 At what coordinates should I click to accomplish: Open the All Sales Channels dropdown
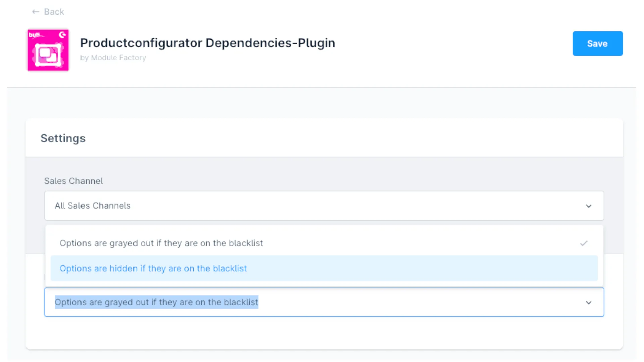point(324,206)
